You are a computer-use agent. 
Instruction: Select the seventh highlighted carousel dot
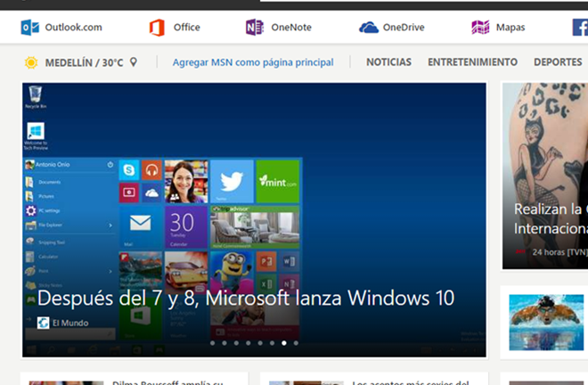coord(284,343)
